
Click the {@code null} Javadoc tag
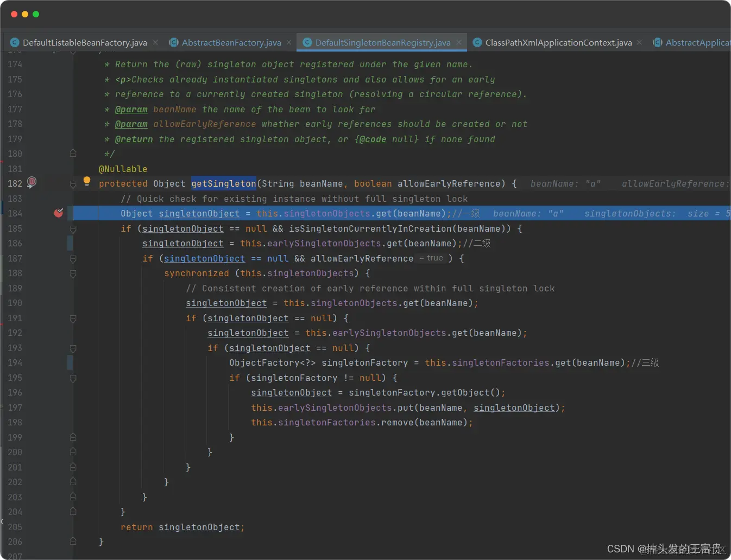click(x=386, y=139)
